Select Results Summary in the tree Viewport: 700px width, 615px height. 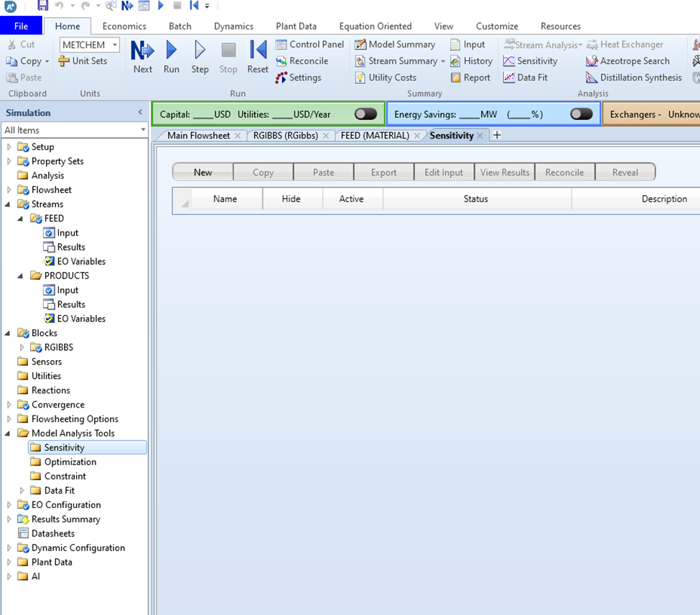[59, 519]
